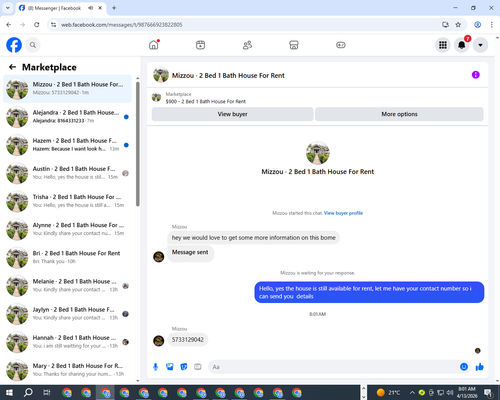500x400 pixels.
Task: Send a thumbs up like
Action: [x=480, y=367]
